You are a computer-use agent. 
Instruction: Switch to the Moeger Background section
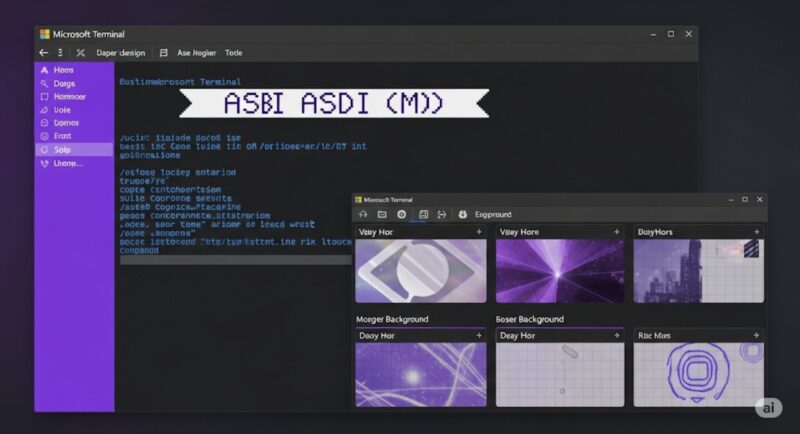pyautogui.click(x=392, y=319)
